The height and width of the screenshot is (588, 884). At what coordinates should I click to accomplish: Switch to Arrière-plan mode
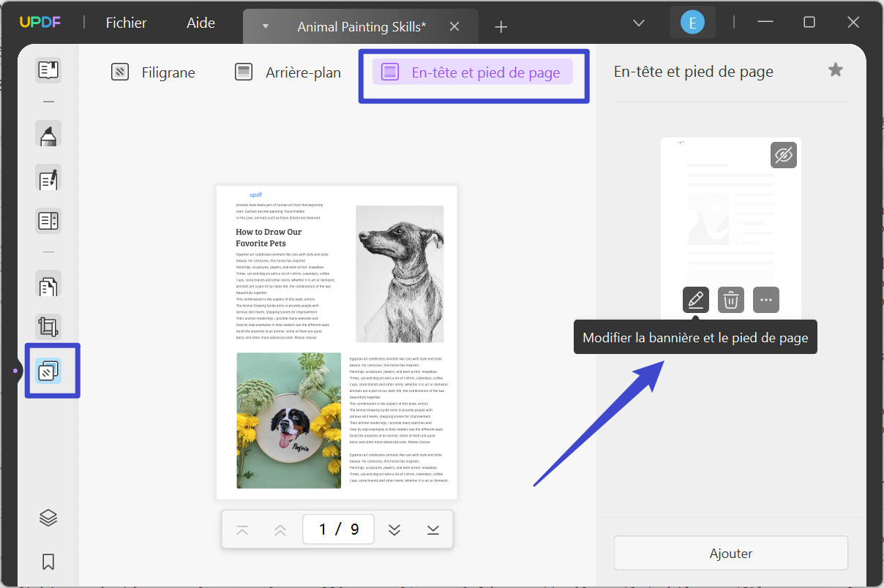[x=290, y=72]
